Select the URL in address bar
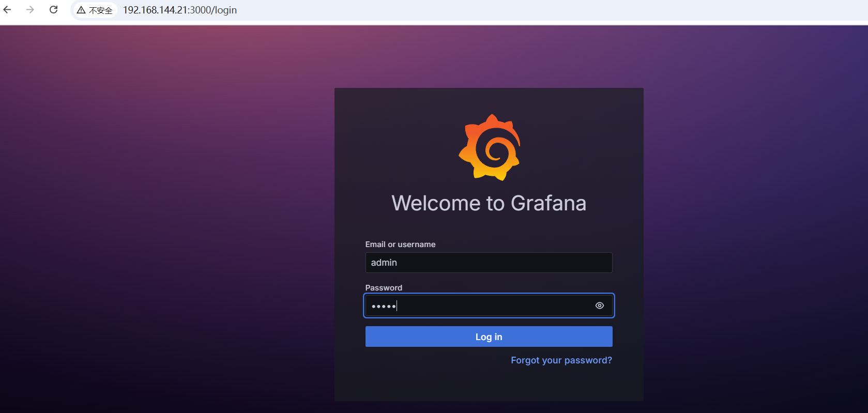The height and width of the screenshot is (413, 868). 180,10
